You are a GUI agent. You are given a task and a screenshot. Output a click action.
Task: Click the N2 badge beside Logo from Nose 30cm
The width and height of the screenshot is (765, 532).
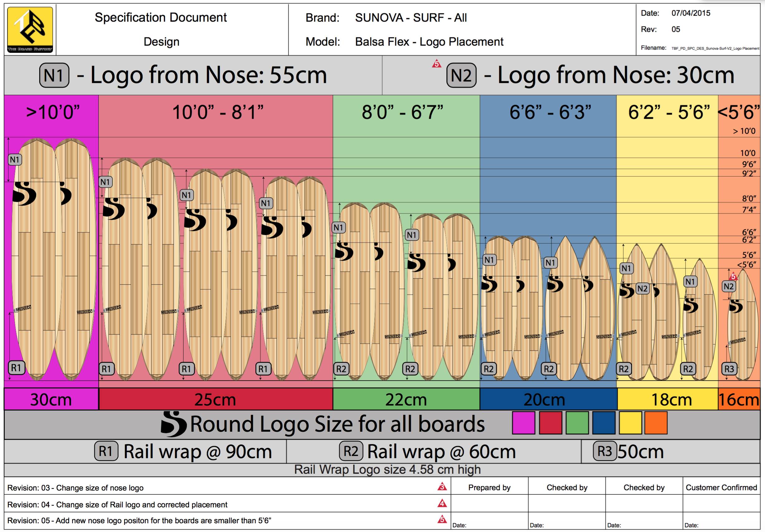click(x=461, y=76)
